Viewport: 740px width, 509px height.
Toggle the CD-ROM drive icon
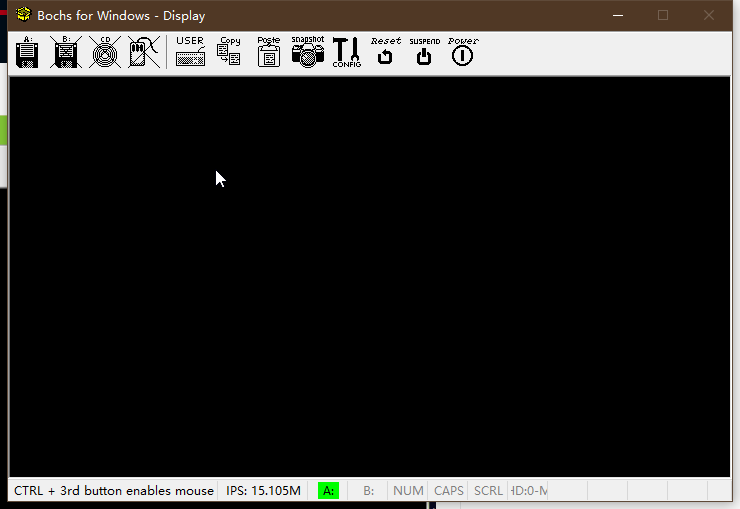tap(105, 52)
